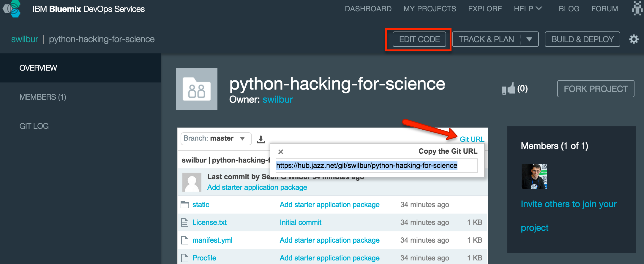Open the EXPLORE page
This screenshot has width=644, height=264.
[485, 9]
